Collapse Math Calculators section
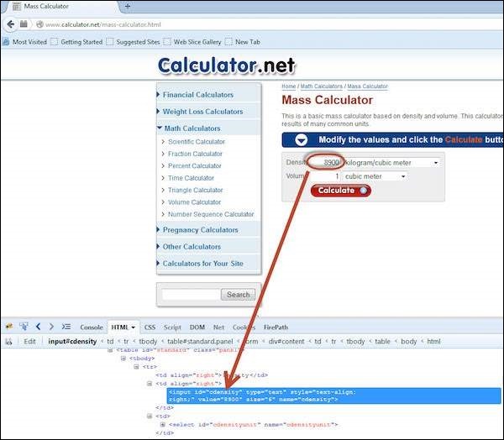This screenshot has width=504, height=440. (x=192, y=128)
